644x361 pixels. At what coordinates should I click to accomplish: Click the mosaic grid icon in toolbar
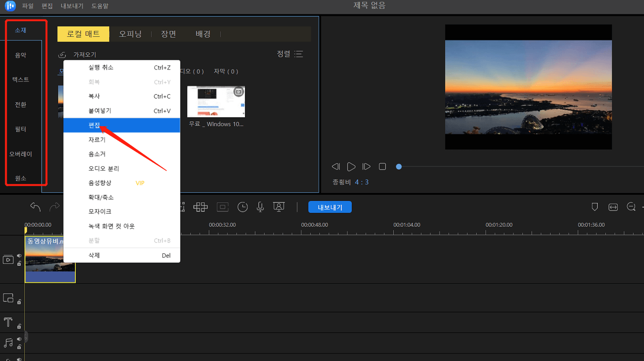coord(201,207)
